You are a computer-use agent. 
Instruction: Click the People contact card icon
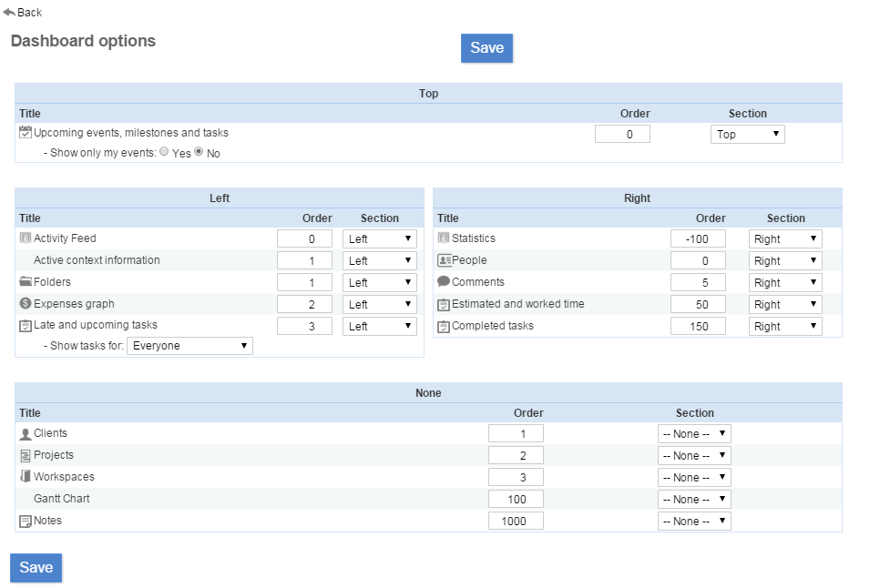(444, 260)
